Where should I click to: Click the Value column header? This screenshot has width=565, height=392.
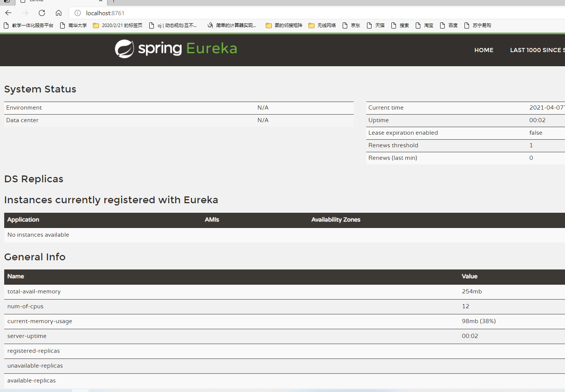(x=469, y=276)
